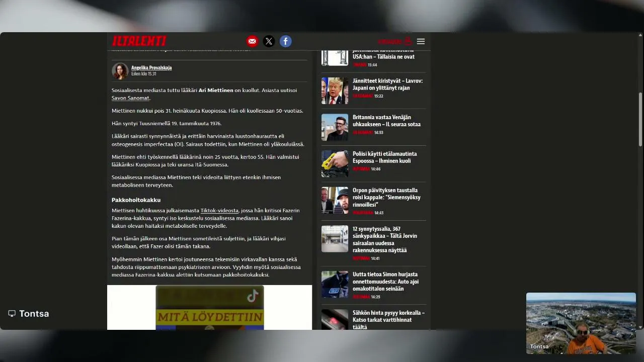Click the Iltalehti logo in the header
This screenshot has height=362, width=644.
(x=139, y=41)
